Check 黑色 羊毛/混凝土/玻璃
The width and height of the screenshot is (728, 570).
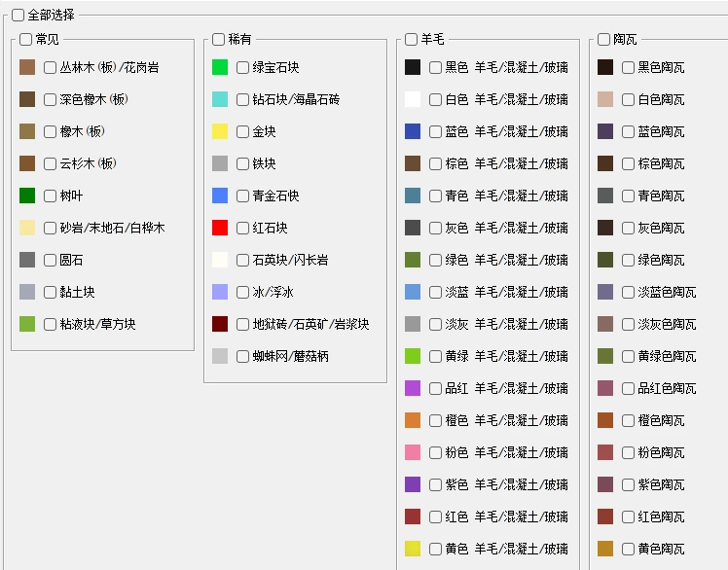(435, 67)
